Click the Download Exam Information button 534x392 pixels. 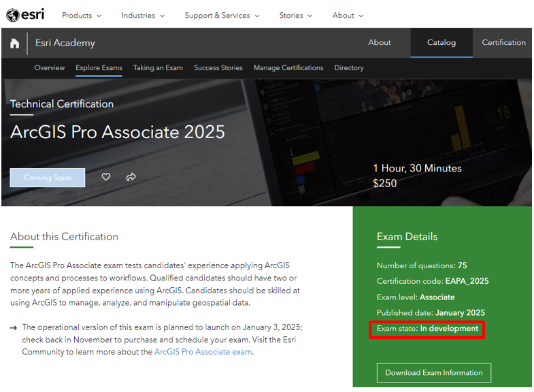coord(434,373)
